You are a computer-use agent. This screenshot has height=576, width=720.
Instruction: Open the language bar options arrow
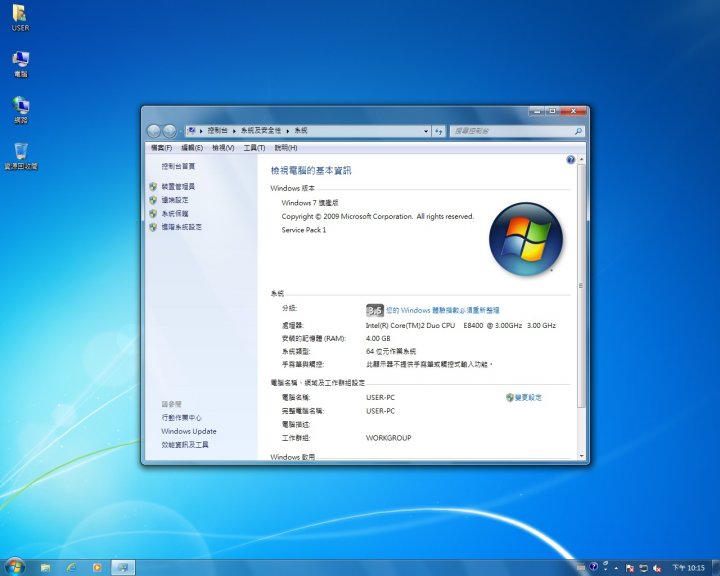(605, 570)
